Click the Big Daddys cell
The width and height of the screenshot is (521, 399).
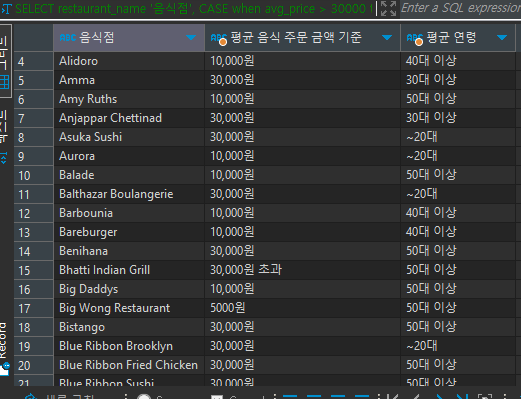point(129,289)
